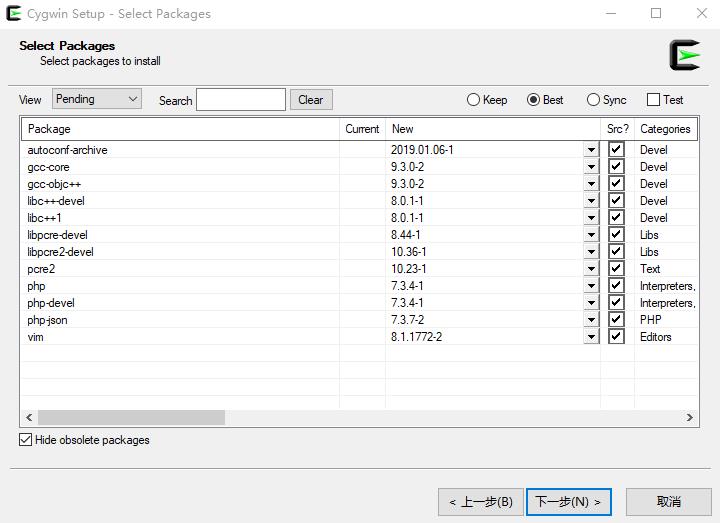Open version dropdown for autoconf-archive

tap(591, 150)
